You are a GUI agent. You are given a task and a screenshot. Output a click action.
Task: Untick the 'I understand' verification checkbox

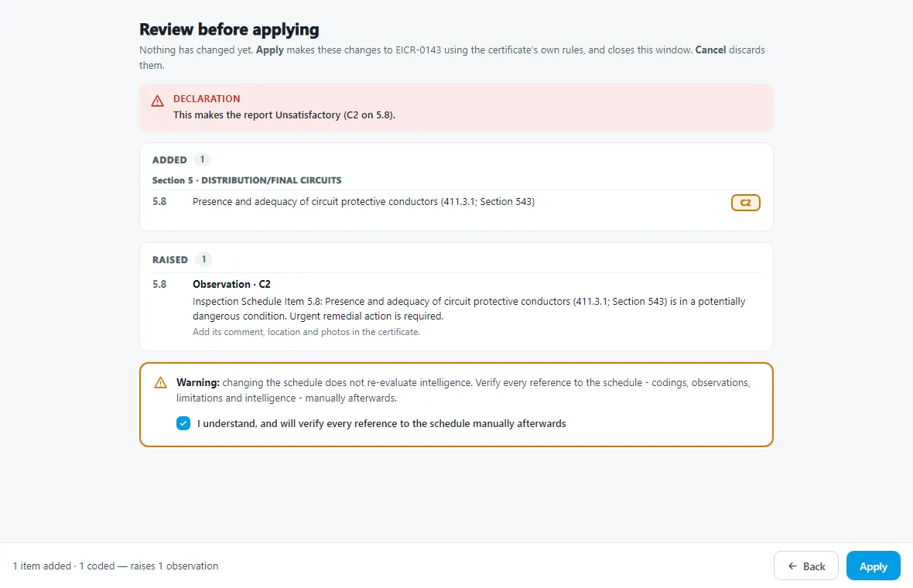(x=183, y=423)
